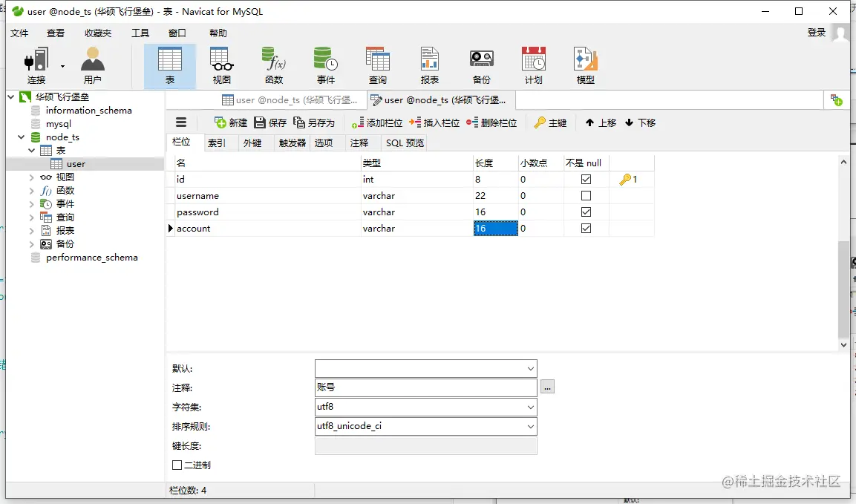This screenshot has width=856, height=504.
Task: Select the performance_schema database
Action: coord(92,257)
